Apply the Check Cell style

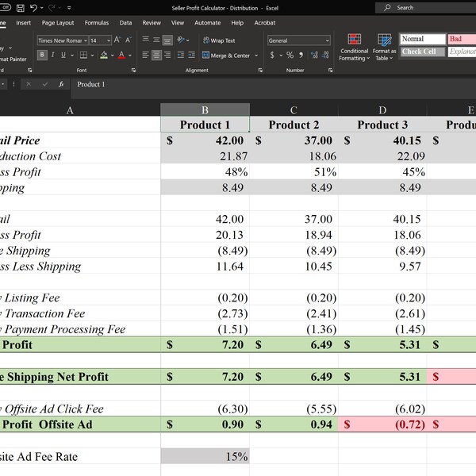pos(422,52)
